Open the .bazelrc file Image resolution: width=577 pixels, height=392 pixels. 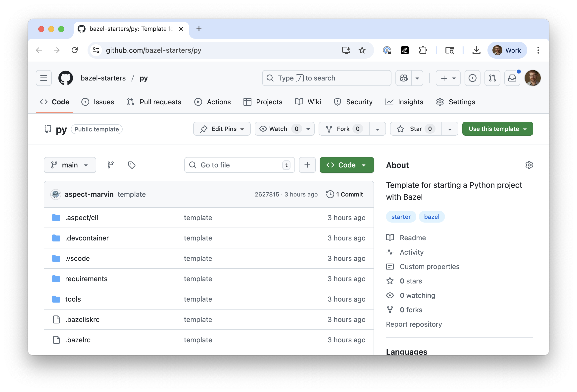78,340
